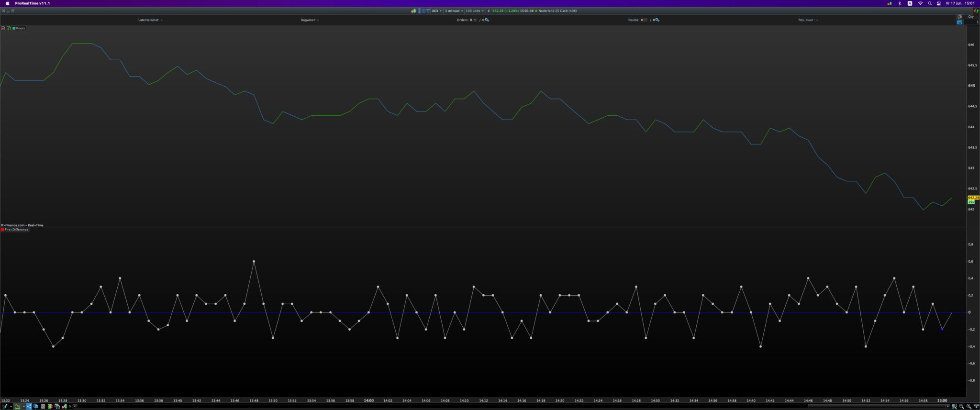Image resolution: width=980 pixels, height=410 pixels.
Task: Toggle the green square beside Koers label
Action: 14,28
